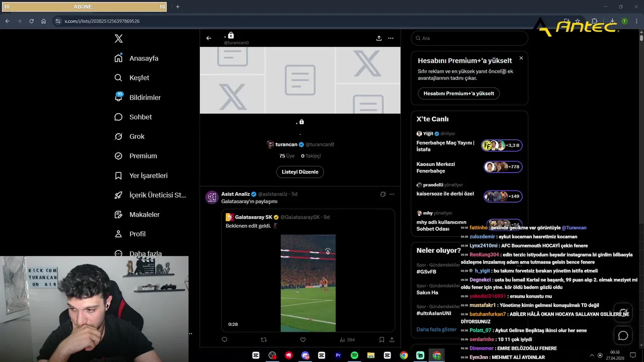
Task: Open list more options (three dots)
Action: (391, 38)
